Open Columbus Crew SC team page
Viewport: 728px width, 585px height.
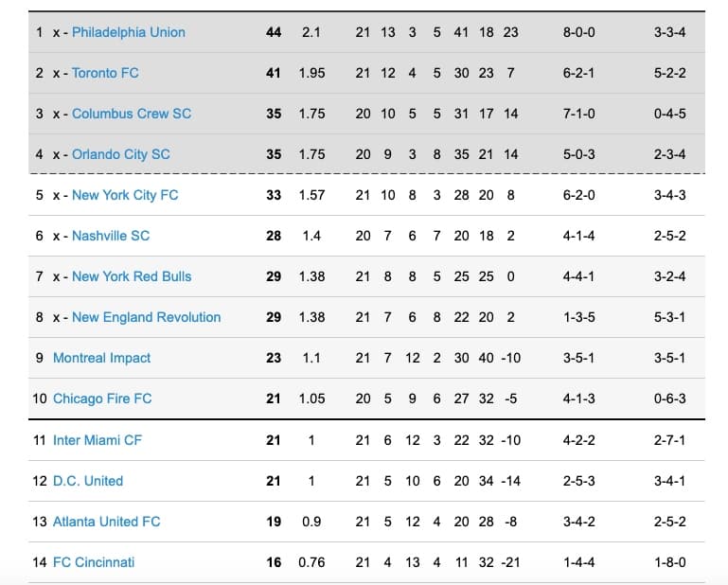pos(131,114)
